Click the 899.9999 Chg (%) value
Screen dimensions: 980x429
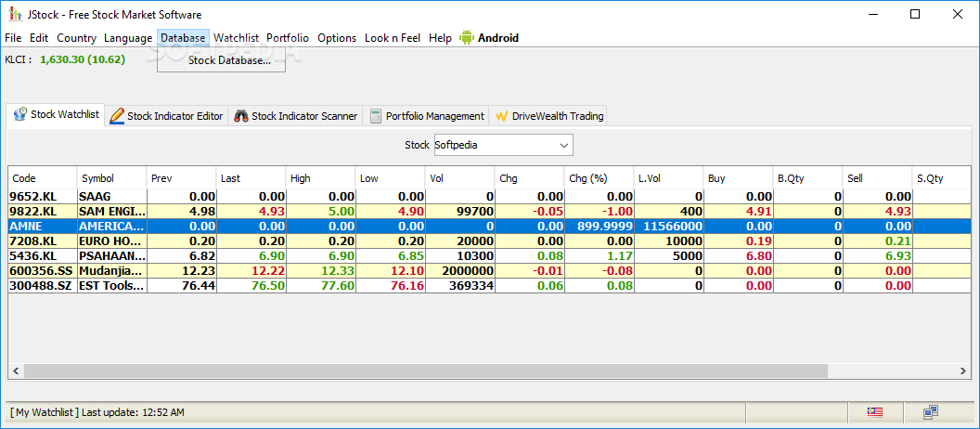pos(599,227)
